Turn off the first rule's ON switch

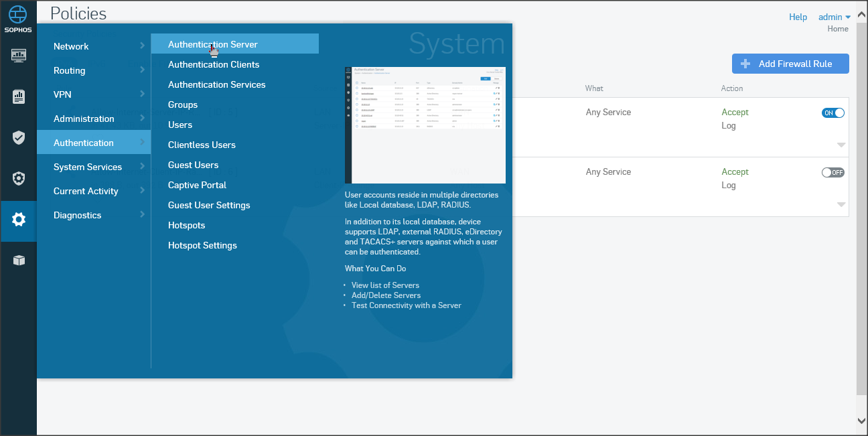pyautogui.click(x=833, y=113)
